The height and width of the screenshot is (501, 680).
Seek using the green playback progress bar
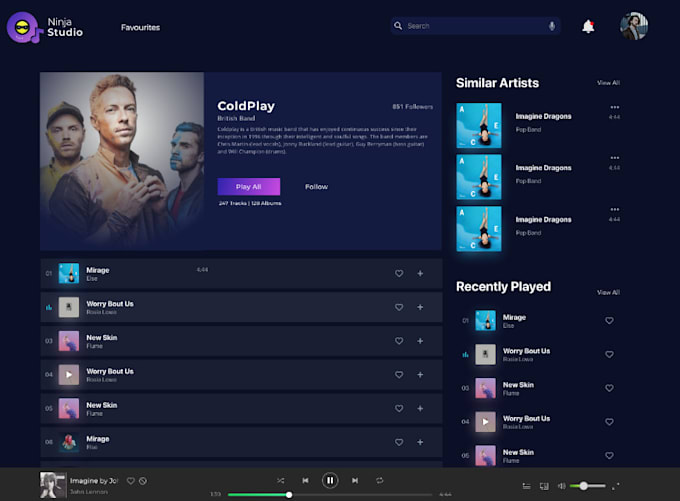coord(330,494)
